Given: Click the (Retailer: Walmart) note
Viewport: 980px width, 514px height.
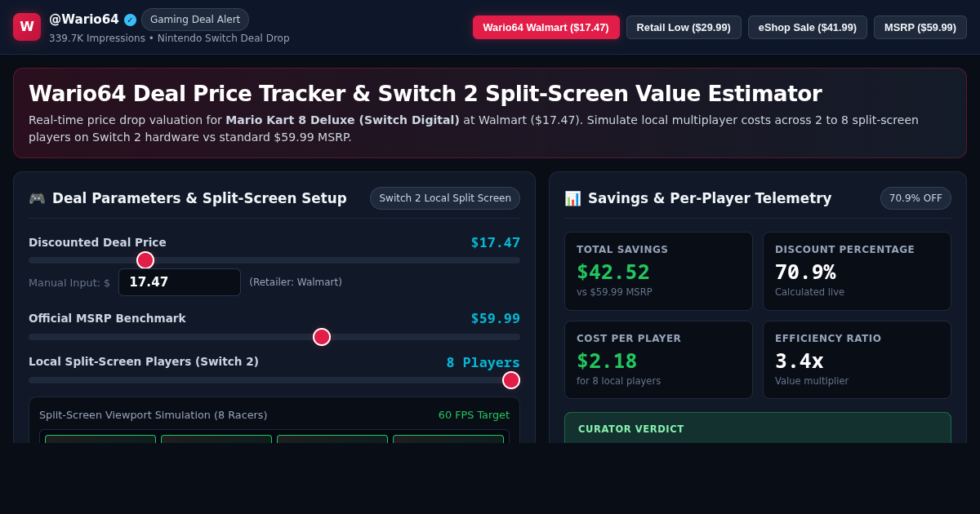Looking at the screenshot, I should (296, 282).
